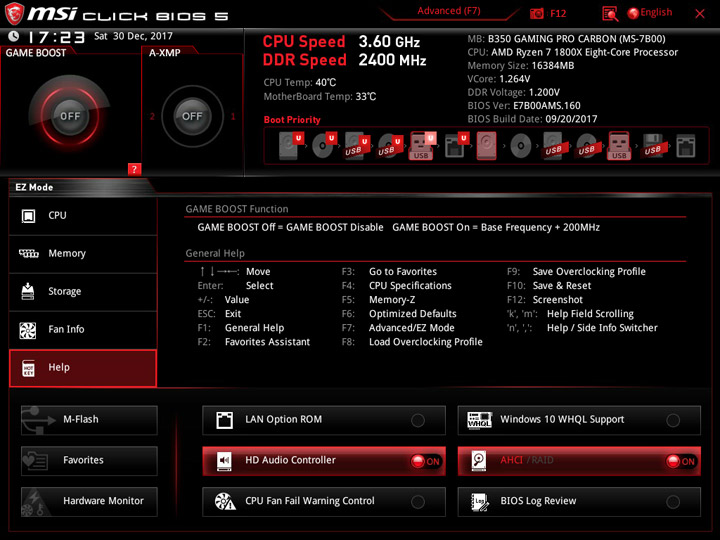Click the CPU Temp: 40℃ reading
Image resolution: width=720 pixels, height=540 pixels.
[300, 83]
